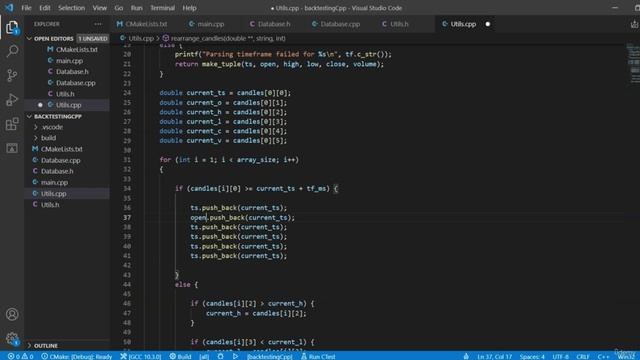Click the split editor icon at top right

(634, 24)
